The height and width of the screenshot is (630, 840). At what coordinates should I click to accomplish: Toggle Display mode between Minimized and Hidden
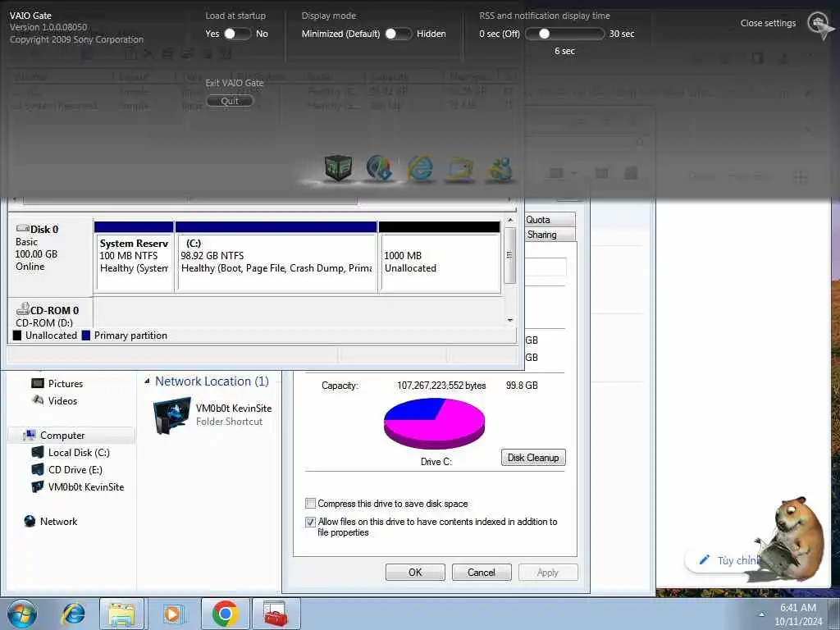pyautogui.click(x=398, y=34)
